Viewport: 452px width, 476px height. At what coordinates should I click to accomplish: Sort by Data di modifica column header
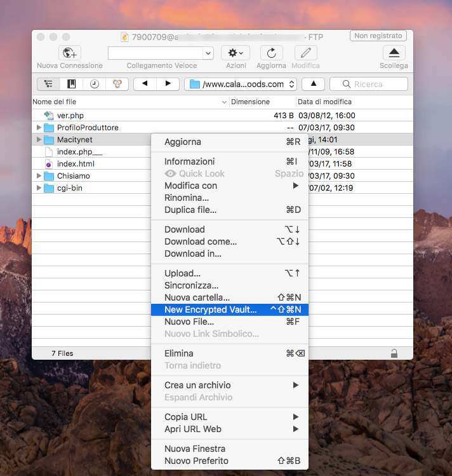click(354, 102)
